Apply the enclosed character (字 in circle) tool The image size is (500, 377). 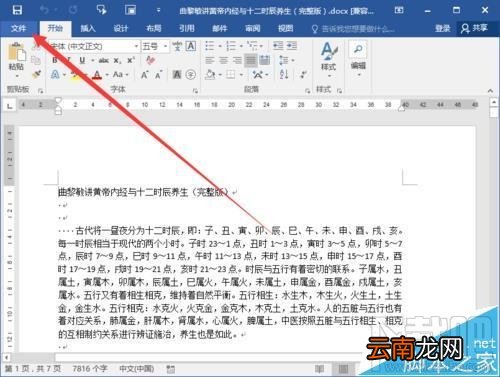click(191, 74)
